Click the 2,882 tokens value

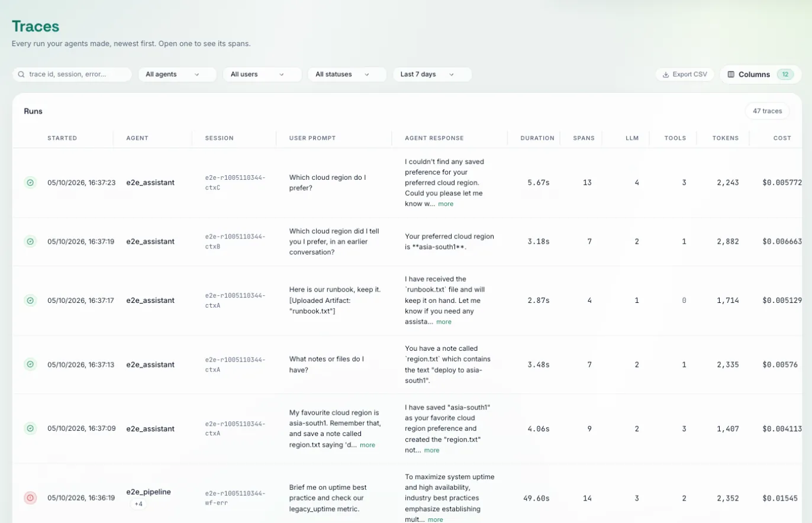click(727, 241)
